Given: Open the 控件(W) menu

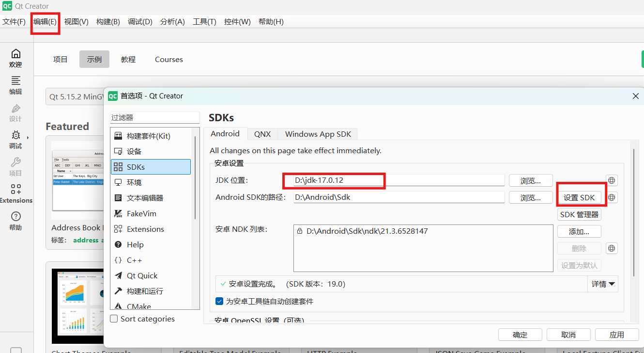Looking at the screenshot, I should click(x=237, y=22).
